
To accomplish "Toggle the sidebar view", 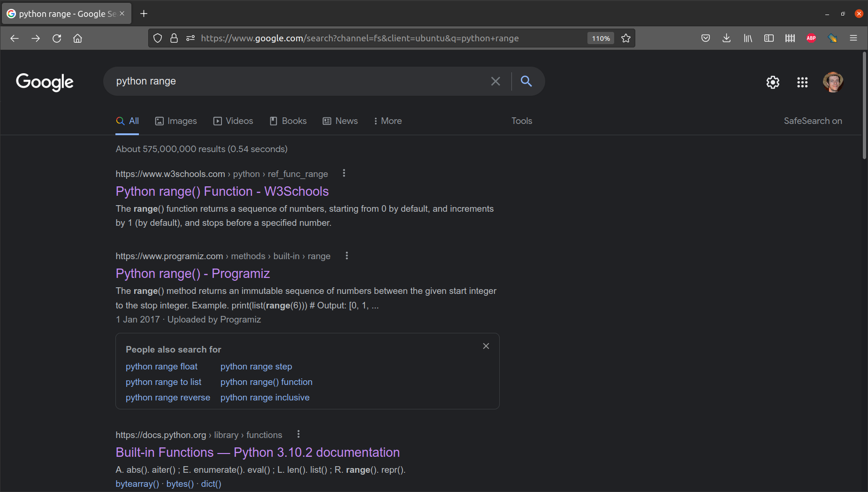I will pyautogui.click(x=769, y=38).
